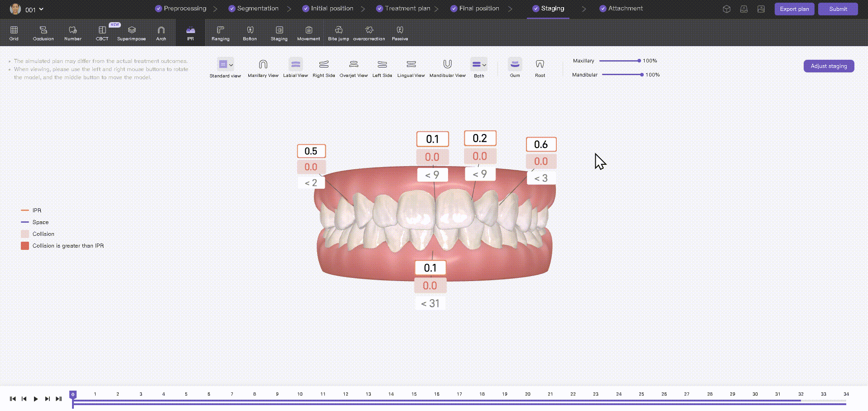This screenshot has height=411, width=868.
Task: Switch to Labial View
Action: [295, 68]
